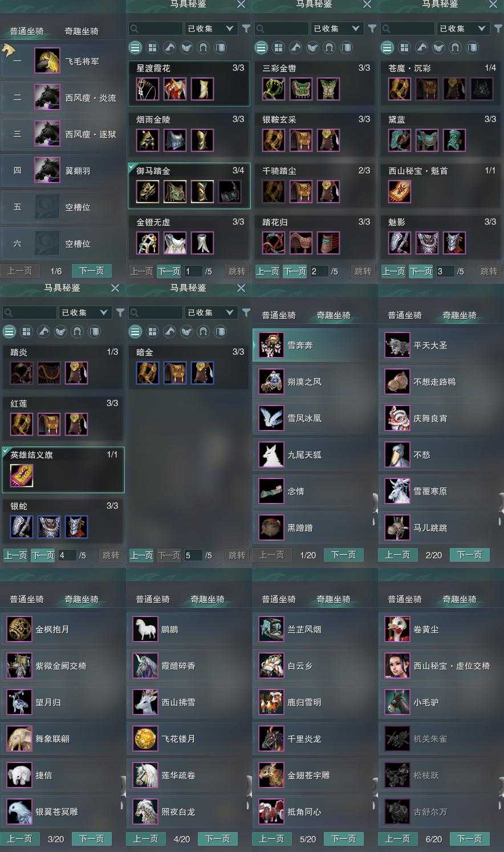Screen dimensions: 504x852
Task: Click the 金枫抱月 ornament mount icon
Action: [x=19, y=629]
